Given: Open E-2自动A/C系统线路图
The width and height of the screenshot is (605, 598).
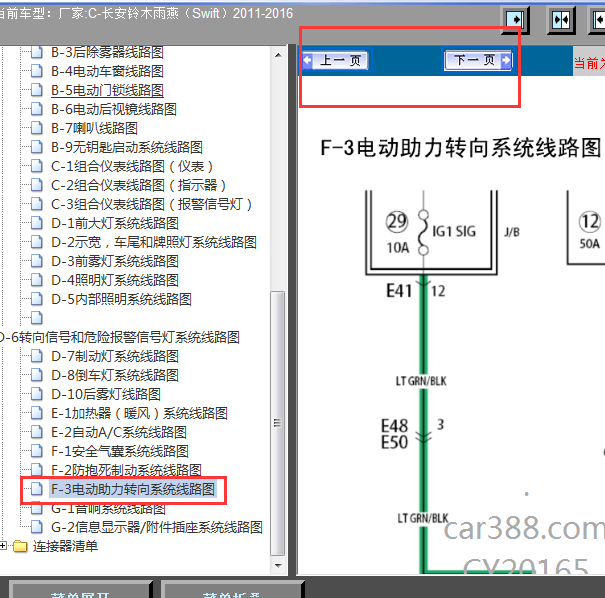Looking at the screenshot, I should click(x=118, y=432).
